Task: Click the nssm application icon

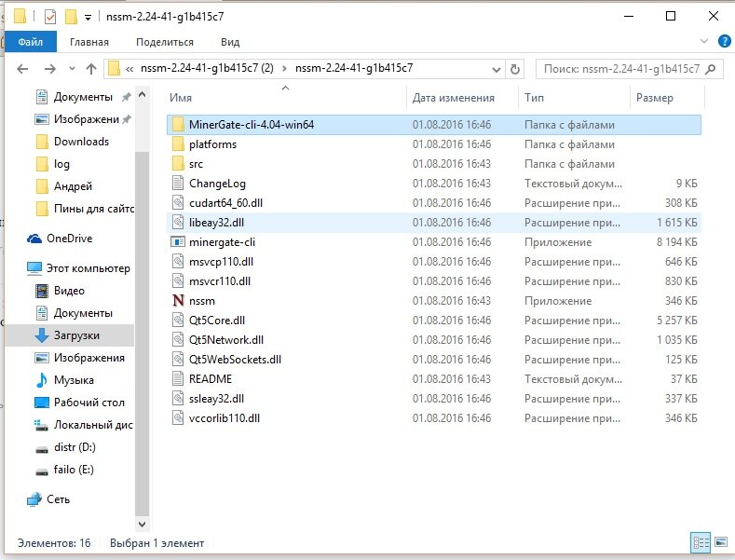Action: click(x=180, y=301)
